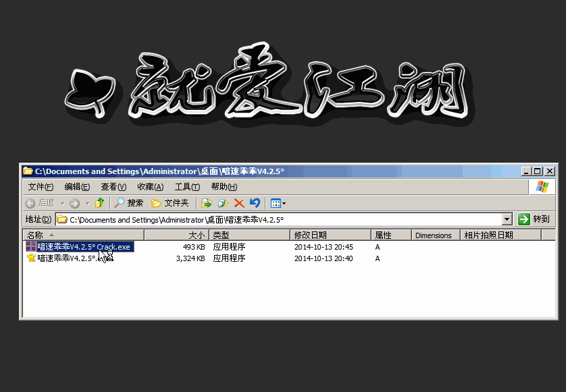Sort by 大小 column header
The height and width of the screenshot is (392, 566).
pos(176,235)
